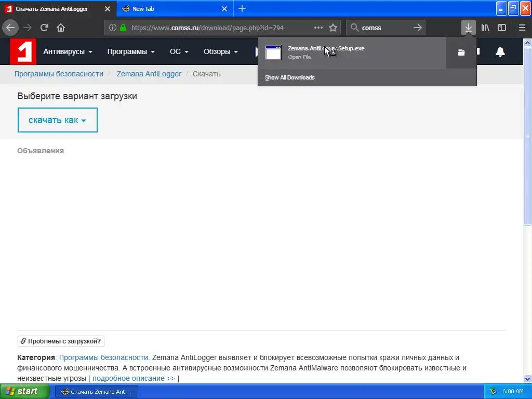The height and width of the screenshot is (399, 532).
Task: Click into the URL address field
Action: pyautogui.click(x=207, y=28)
